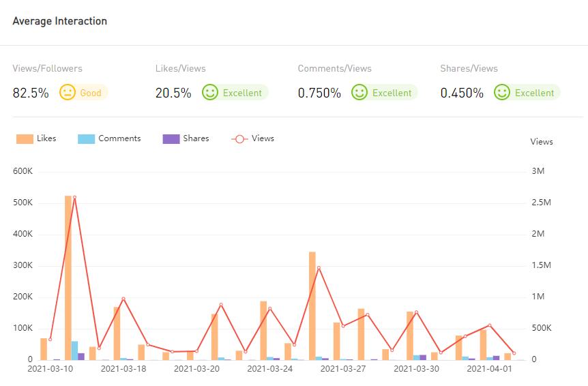Click the Average Interaction heading
Screen dimensions: 588x386
coord(60,21)
